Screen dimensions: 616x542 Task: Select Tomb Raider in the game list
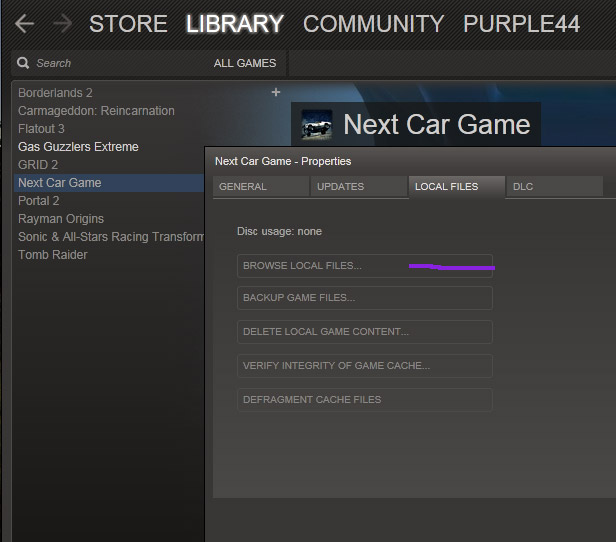pos(53,255)
